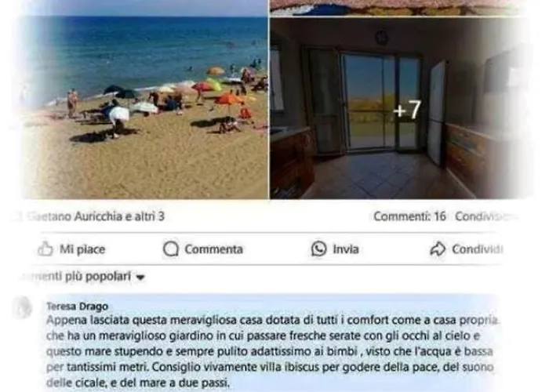
Task: Click the Condividi button label
Action: coord(478,249)
